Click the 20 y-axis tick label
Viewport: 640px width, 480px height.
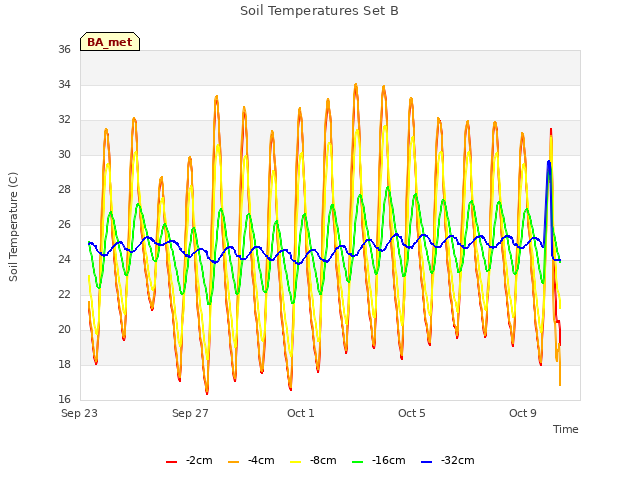click(64, 329)
